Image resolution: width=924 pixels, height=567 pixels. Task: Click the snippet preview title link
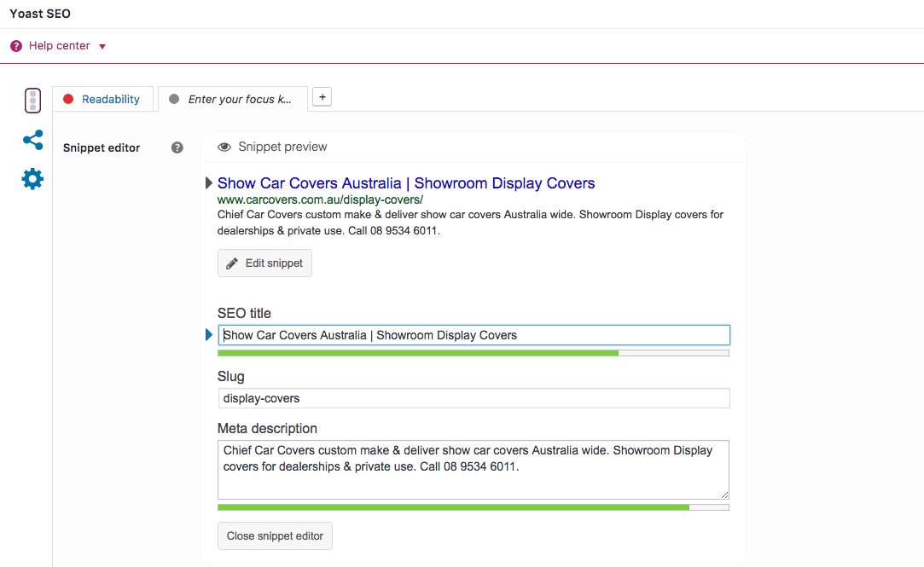pyautogui.click(x=406, y=183)
